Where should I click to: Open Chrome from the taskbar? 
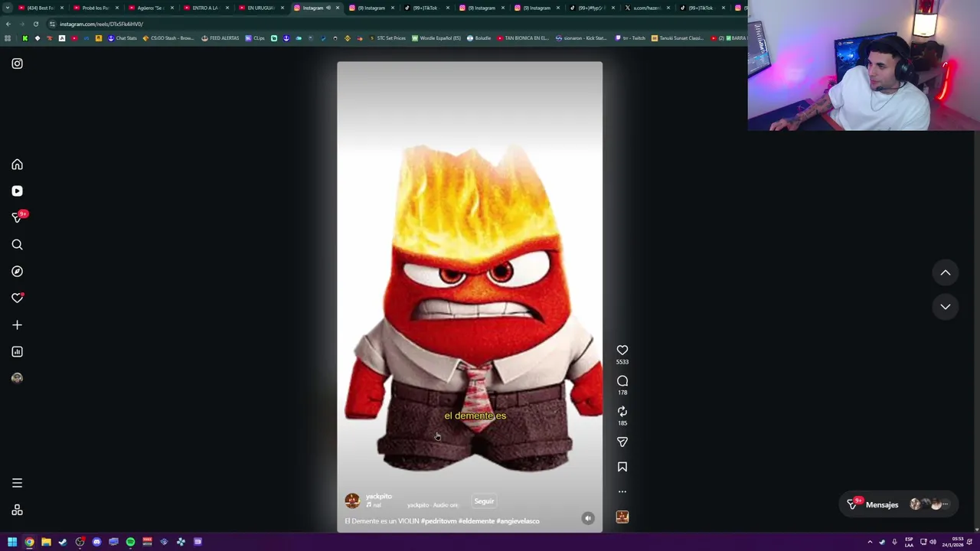point(29,542)
